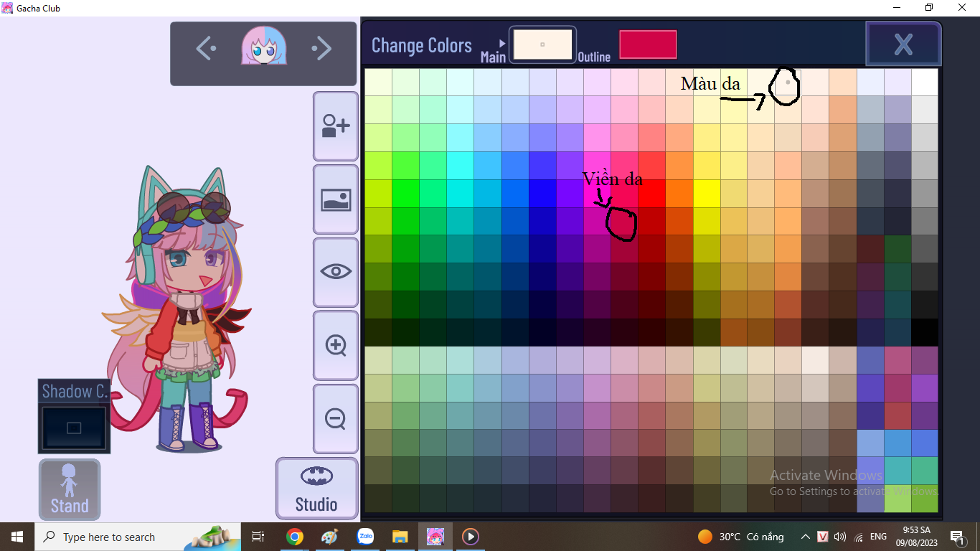Open the notification center icon
Viewport: 980px width, 551px height.
tap(957, 537)
